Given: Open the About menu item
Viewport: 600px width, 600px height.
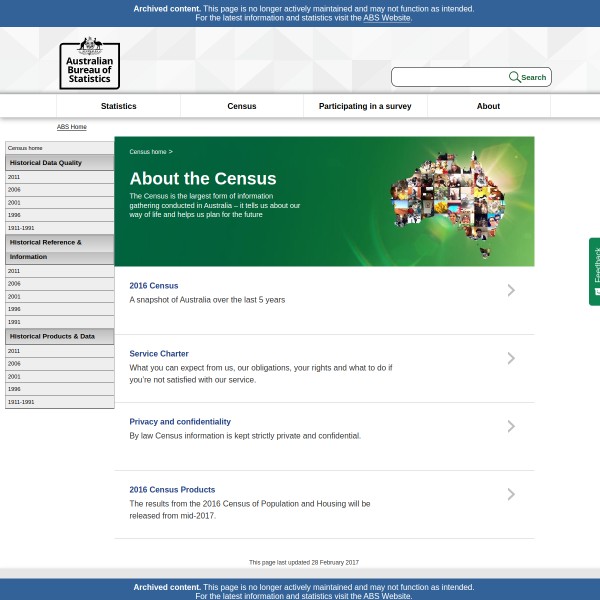Looking at the screenshot, I should pyautogui.click(x=488, y=106).
